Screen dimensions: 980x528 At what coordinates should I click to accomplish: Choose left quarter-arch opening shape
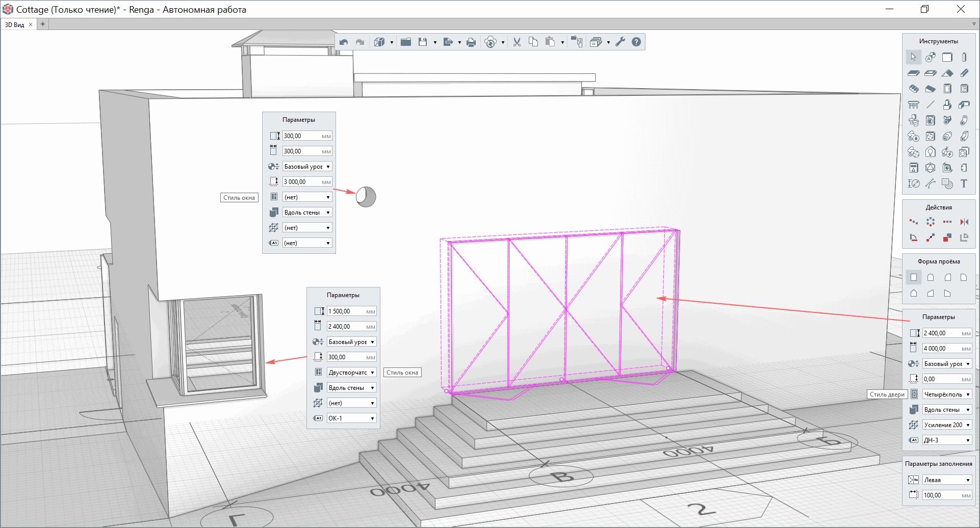pos(947,277)
